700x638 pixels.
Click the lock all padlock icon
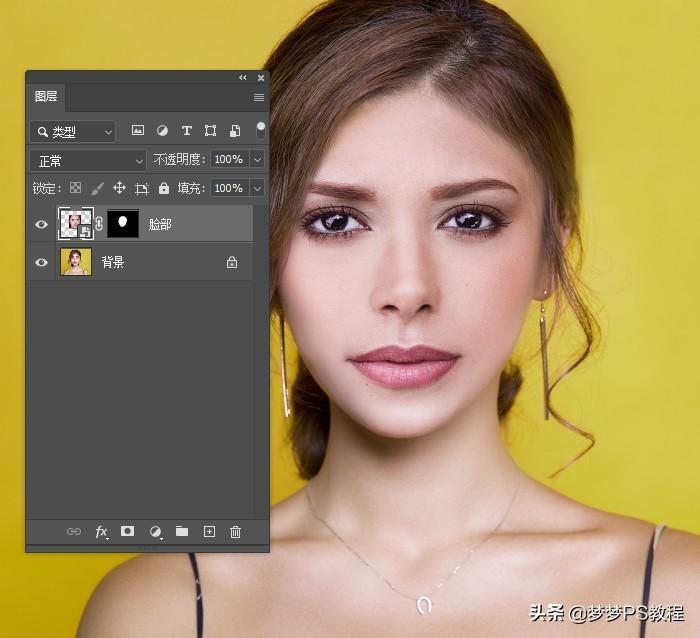pos(164,188)
